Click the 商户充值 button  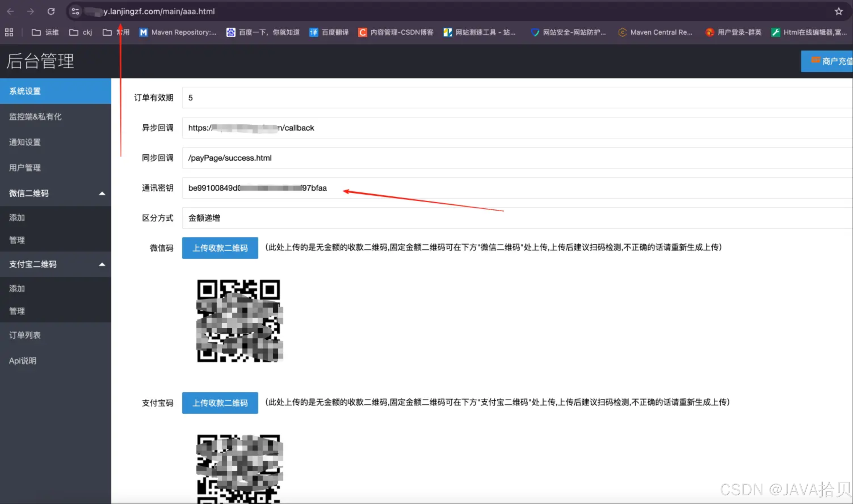click(827, 62)
